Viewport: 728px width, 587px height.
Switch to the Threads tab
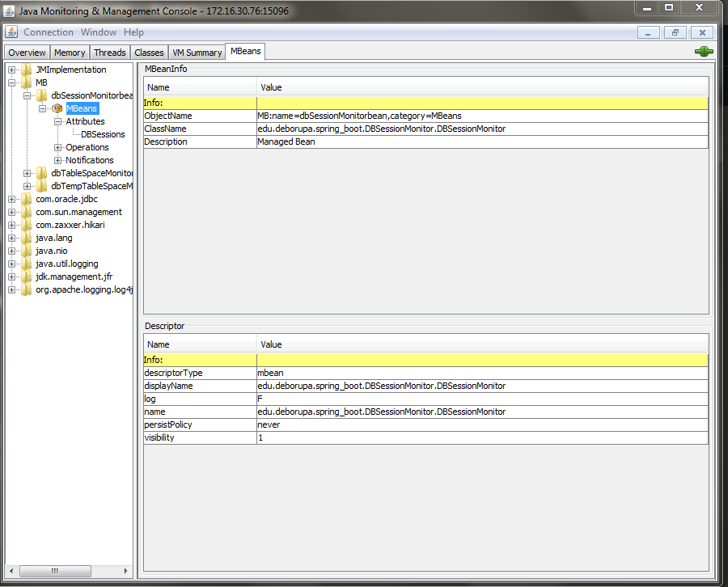[x=109, y=53]
